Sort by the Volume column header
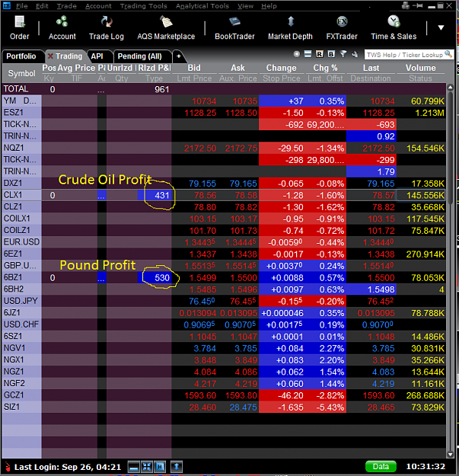 [420, 68]
